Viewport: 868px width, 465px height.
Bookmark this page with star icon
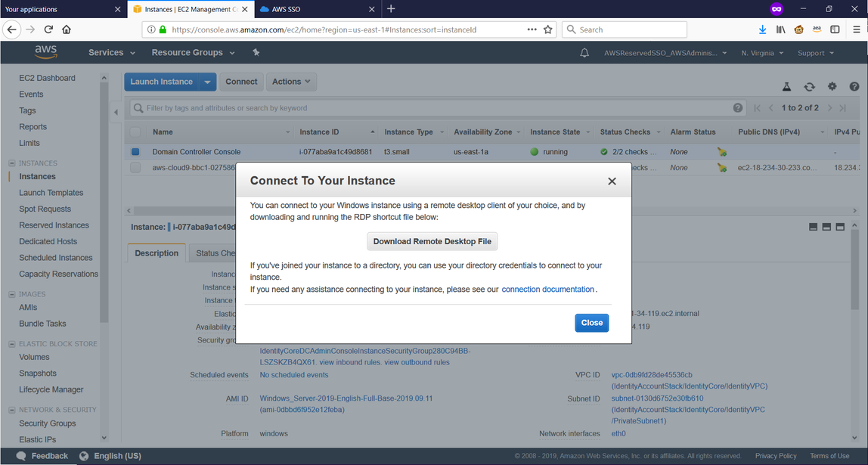tap(548, 29)
